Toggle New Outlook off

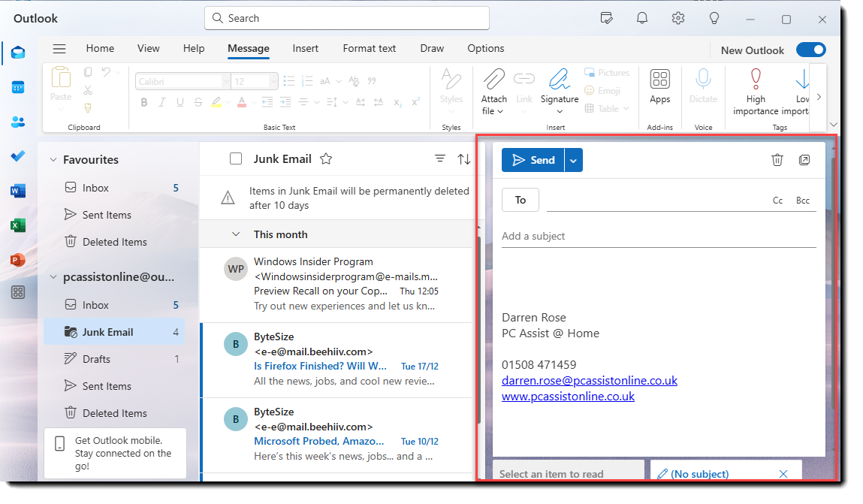pyautogui.click(x=811, y=50)
